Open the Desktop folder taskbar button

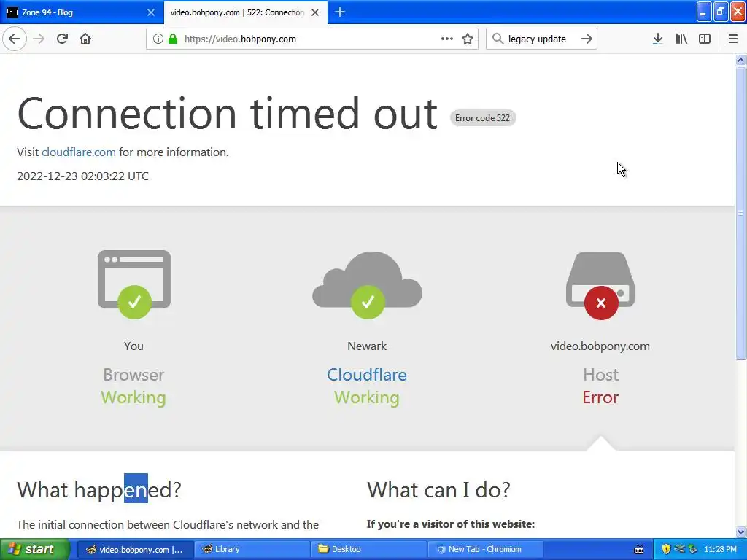coord(369,550)
